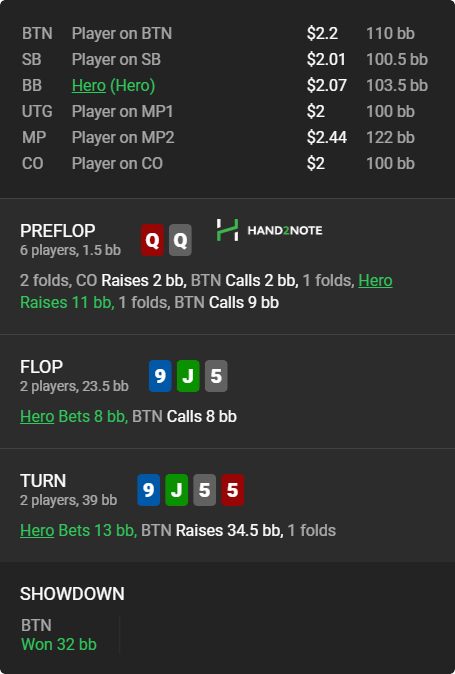Viewport: 455px width, 674px height.
Task: Click the FLOP section heading
Action: (x=41, y=367)
